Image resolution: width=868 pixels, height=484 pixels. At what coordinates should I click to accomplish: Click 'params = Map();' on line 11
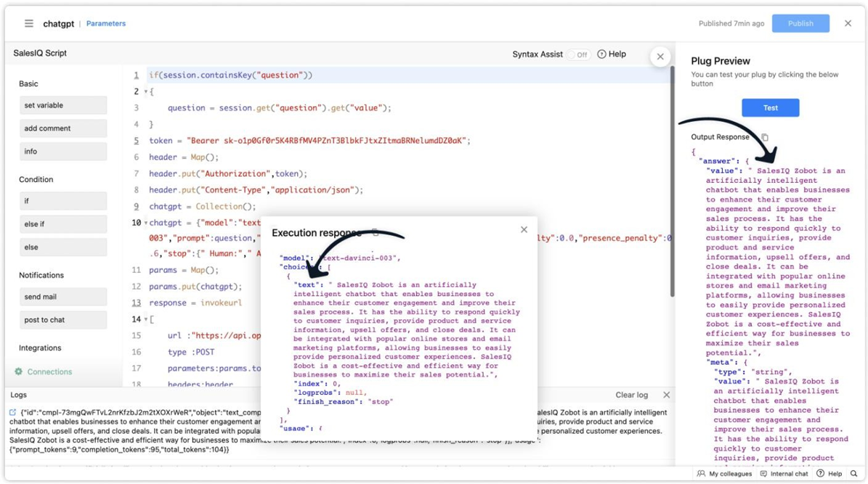click(184, 270)
